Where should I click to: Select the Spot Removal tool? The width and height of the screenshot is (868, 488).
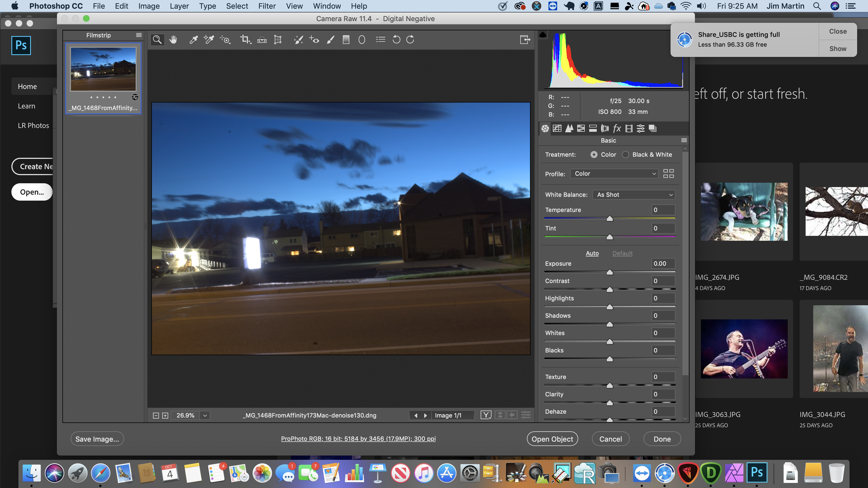pos(298,39)
